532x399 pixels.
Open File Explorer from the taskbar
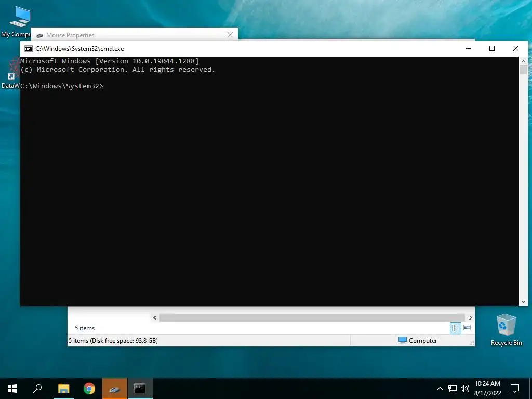tap(63, 389)
